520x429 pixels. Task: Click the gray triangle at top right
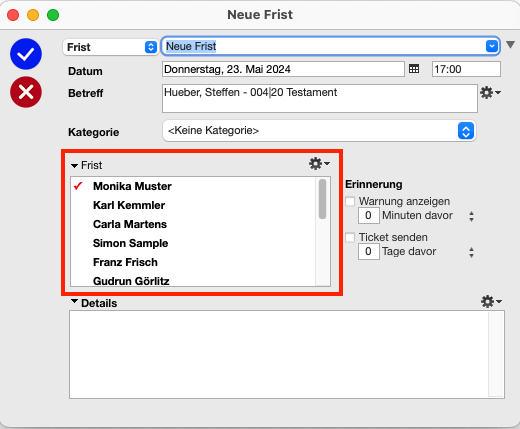pos(510,45)
